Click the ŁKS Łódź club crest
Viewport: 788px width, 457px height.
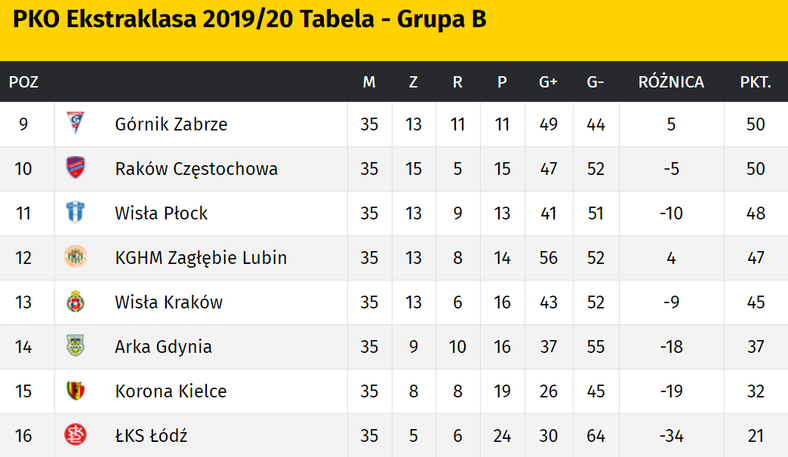tap(75, 435)
